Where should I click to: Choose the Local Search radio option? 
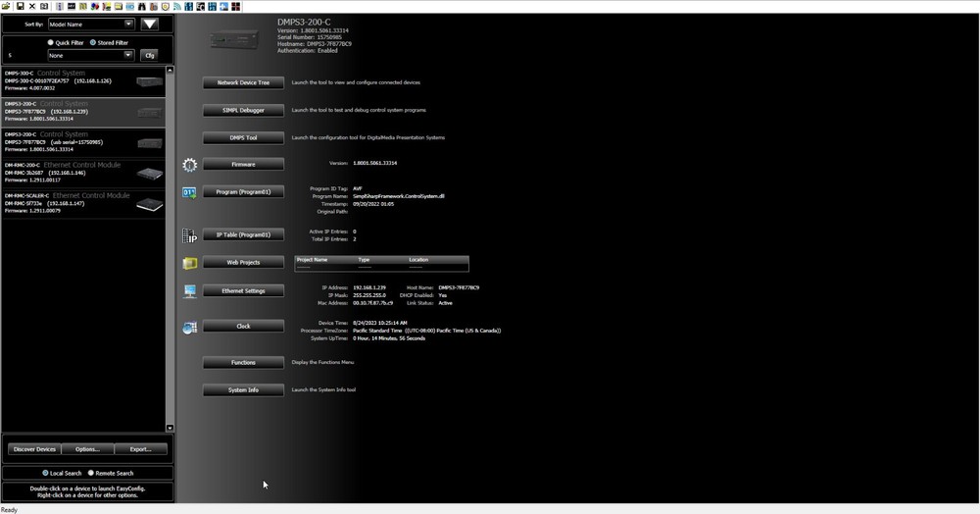coord(45,473)
